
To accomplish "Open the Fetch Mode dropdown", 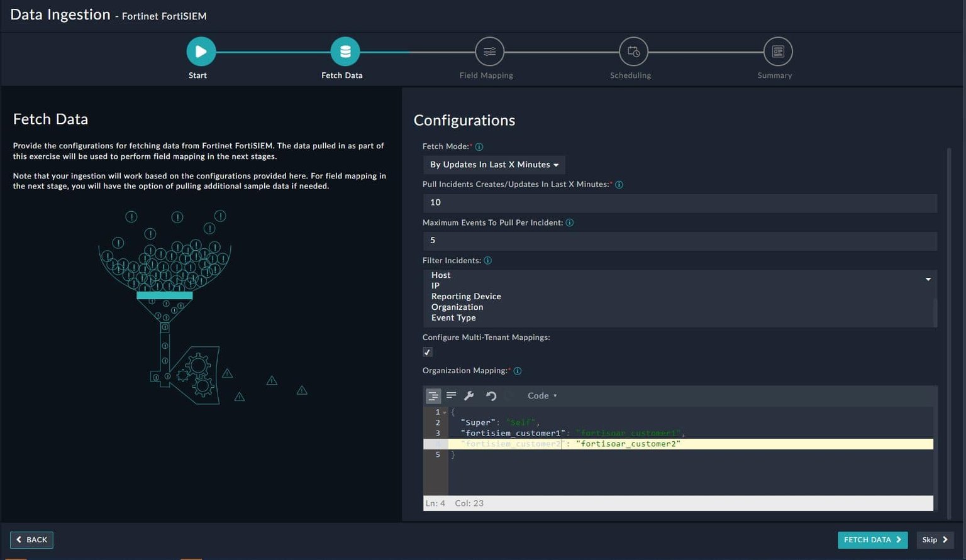I will coord(493,164).
